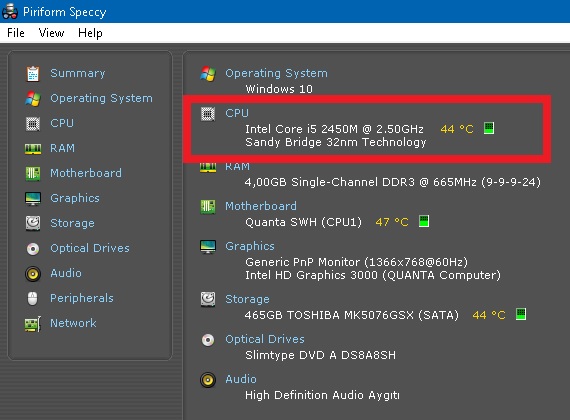Click the Optical Drives disc icon in summary panel
Screen dimensions: 570x420
pos(208,340)
